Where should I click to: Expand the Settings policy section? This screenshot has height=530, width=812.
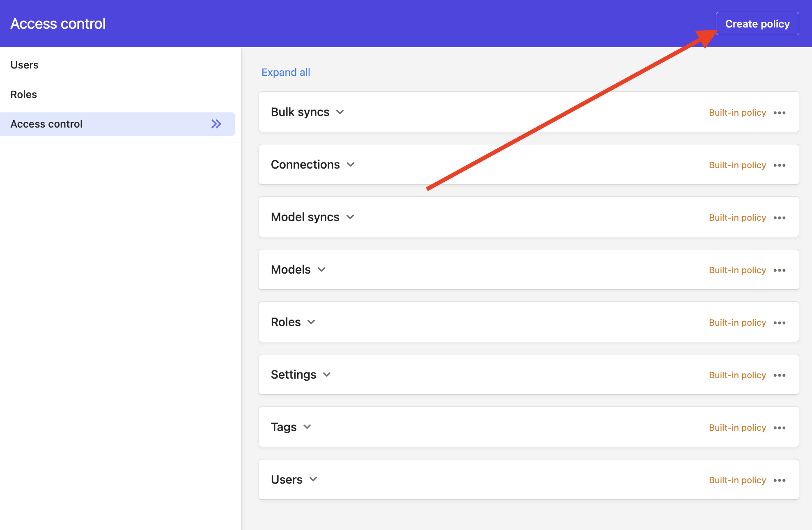(327, 375)
